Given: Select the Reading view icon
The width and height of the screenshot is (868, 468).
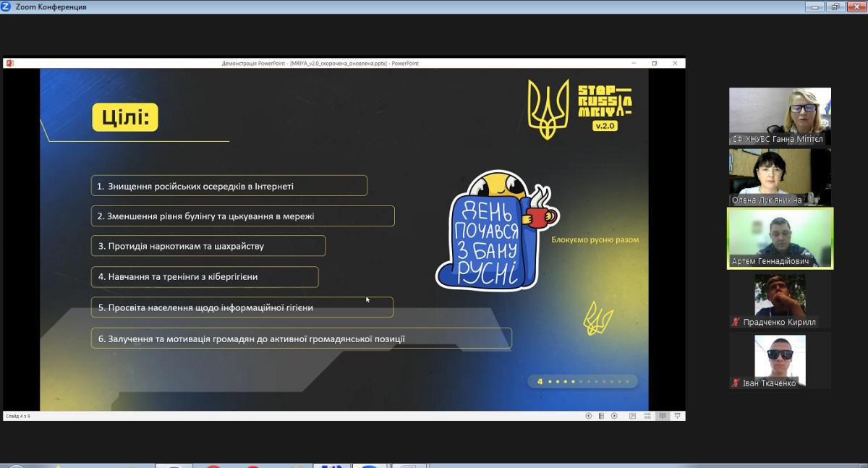Looking at the screenshot, I should coord(663,416).
